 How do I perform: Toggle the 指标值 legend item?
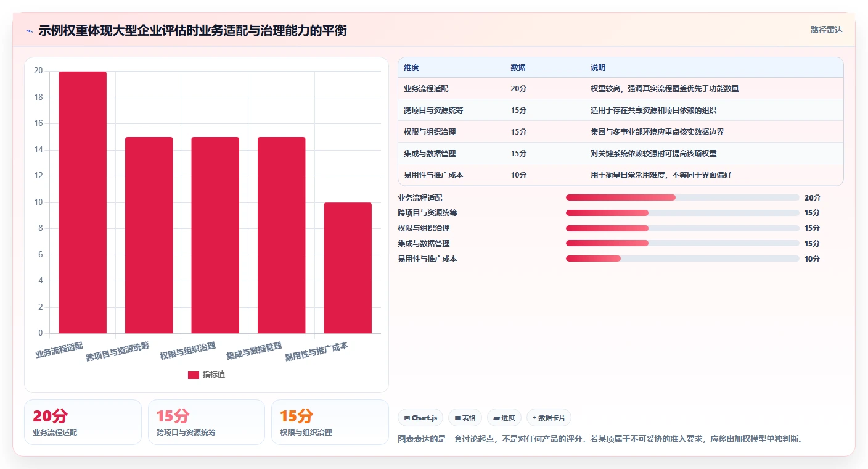tap(207, 375)
